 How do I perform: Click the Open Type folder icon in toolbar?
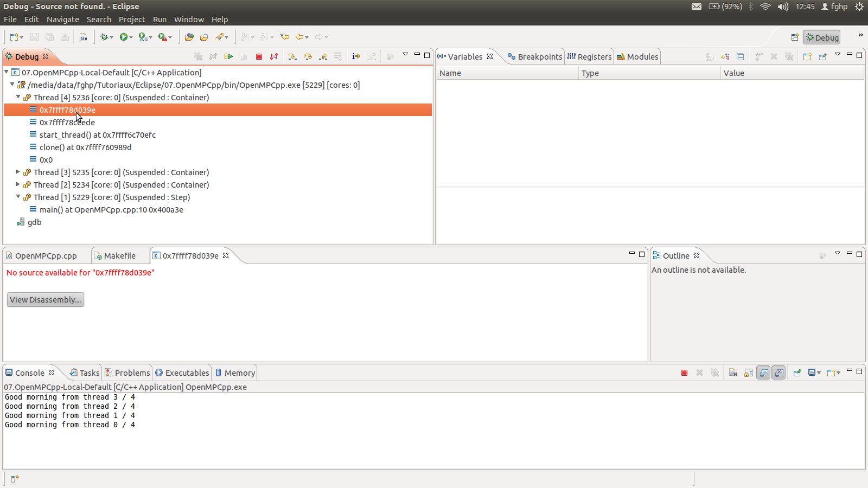(204, 37)
